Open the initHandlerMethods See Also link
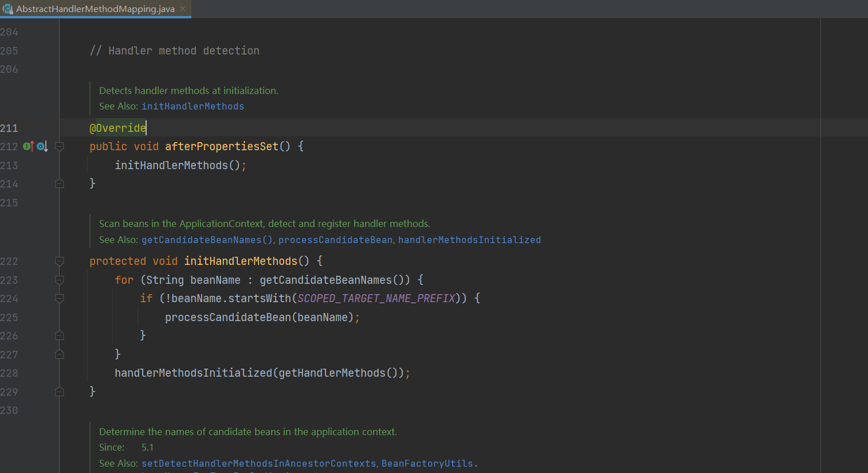The height and width of the screenshot is (473, 868). pyautogui.click(x=193, y=106)
